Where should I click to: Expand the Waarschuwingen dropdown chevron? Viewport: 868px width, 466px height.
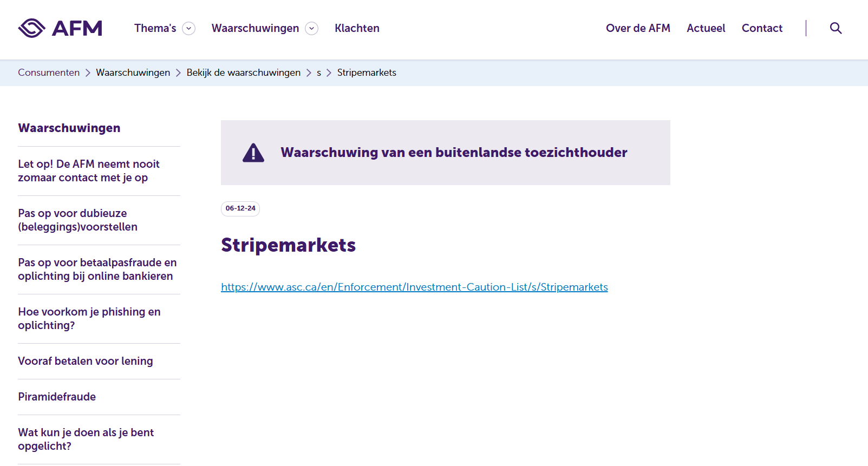311,28
